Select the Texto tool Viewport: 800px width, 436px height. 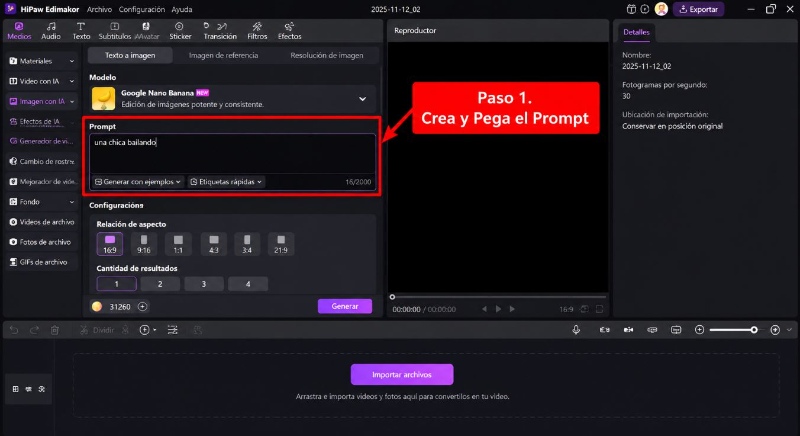point(81,31)
